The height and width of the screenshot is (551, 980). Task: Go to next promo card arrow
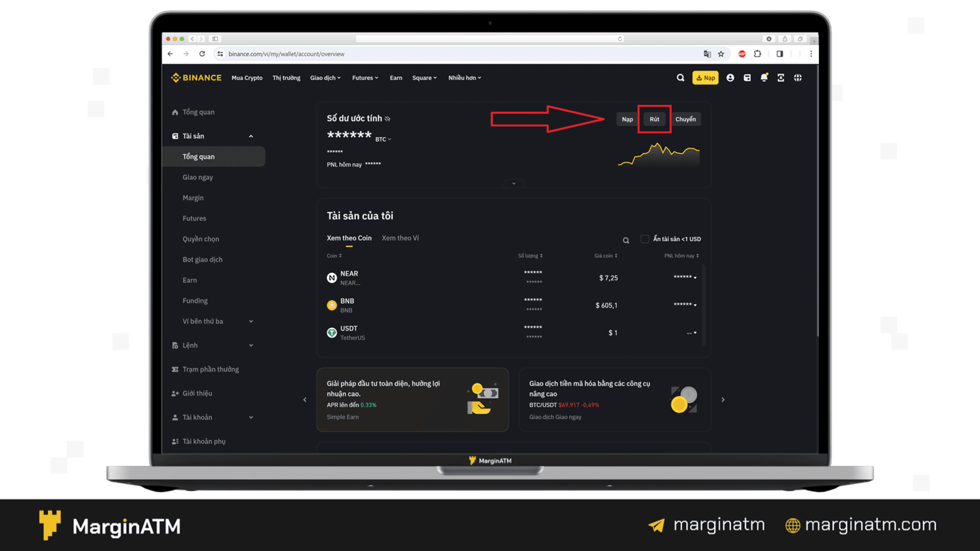(x=723, y=400)
